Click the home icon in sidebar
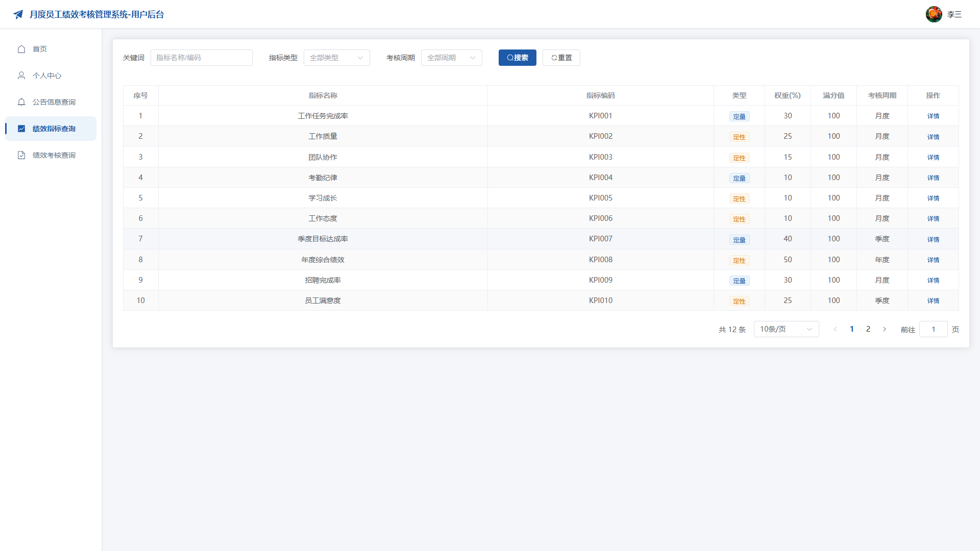Screen dimensions: 980x551 [21, 49]
